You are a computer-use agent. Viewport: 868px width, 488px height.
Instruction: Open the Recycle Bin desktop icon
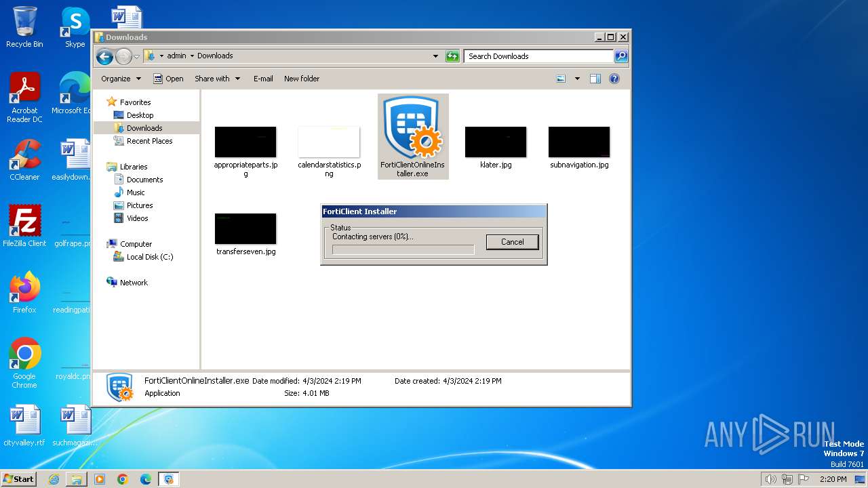coord(24,27)
